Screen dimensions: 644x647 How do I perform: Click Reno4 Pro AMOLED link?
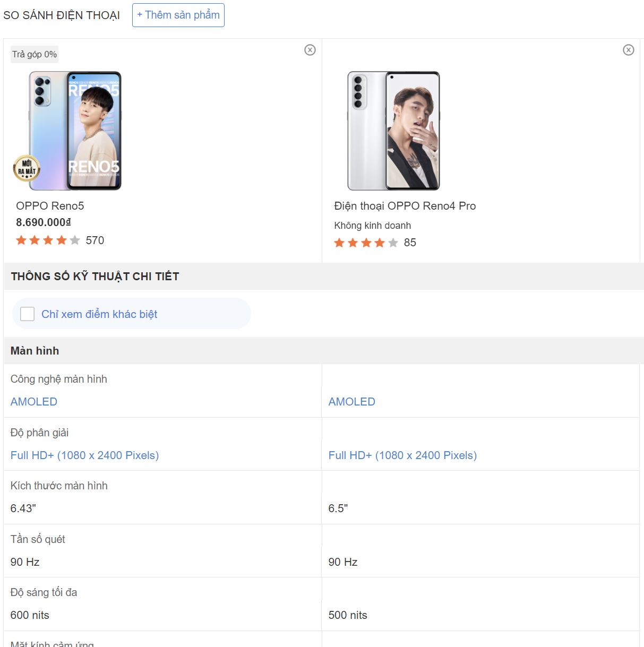351,402
